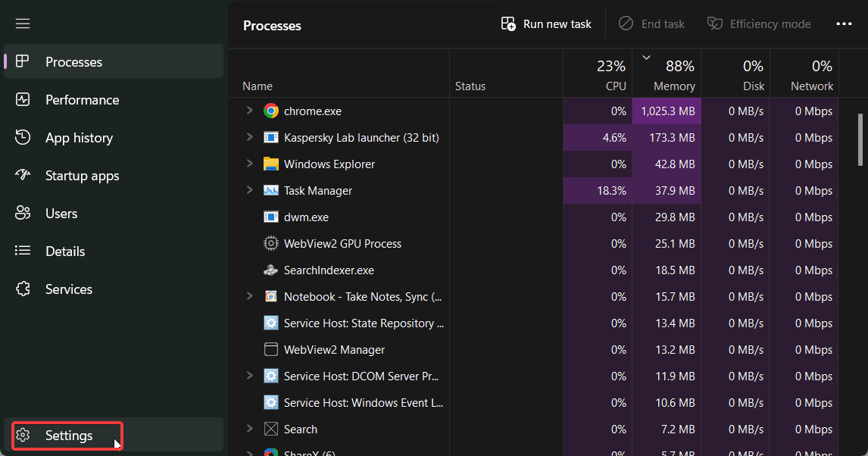Click the sort arrow above Memory column
868x456 pixels.
(x=646, y=58)
